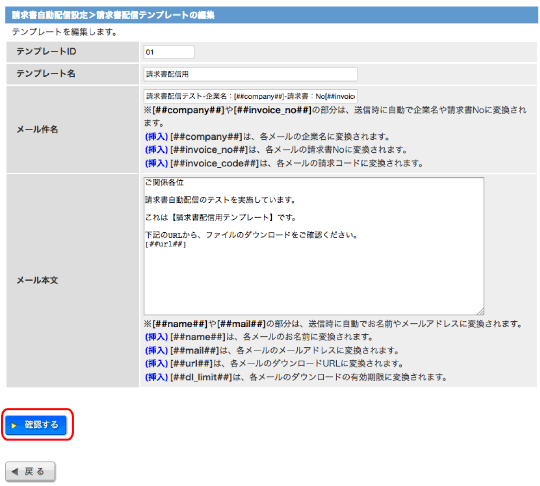Insert [##name##] via its (挿入) link
This screenshot has width=540, height=486.
point(156,337)
